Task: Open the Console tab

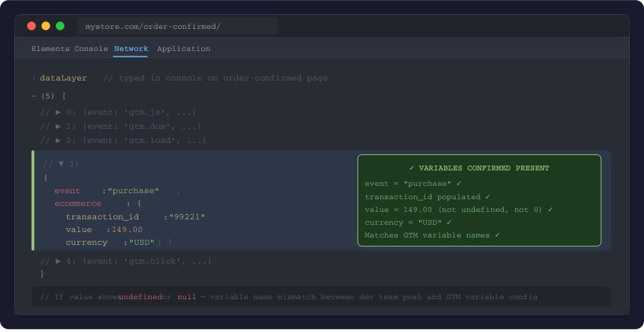Action: (x=91, y=49)
